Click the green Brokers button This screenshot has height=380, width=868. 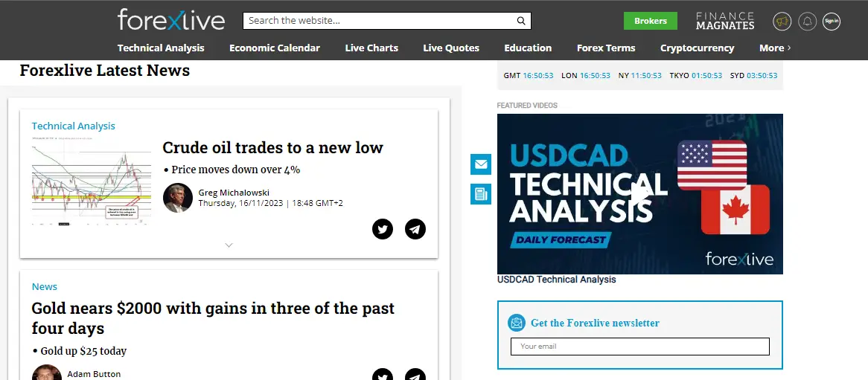point(651,21)
